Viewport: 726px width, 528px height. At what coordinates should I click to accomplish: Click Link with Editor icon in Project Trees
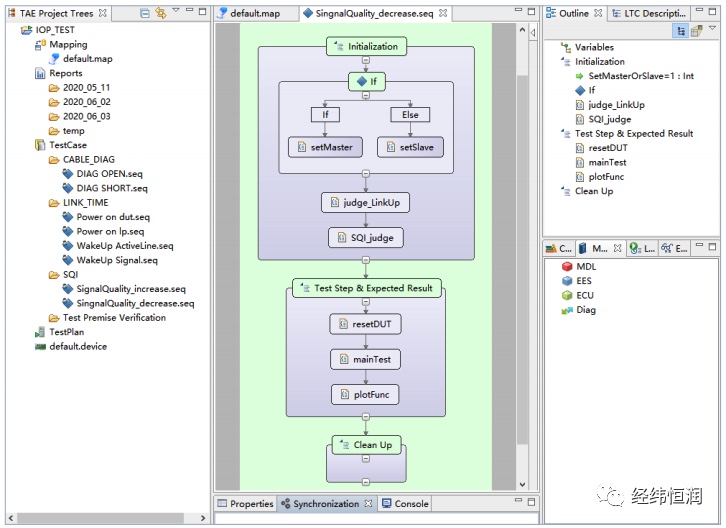(161, 13)
